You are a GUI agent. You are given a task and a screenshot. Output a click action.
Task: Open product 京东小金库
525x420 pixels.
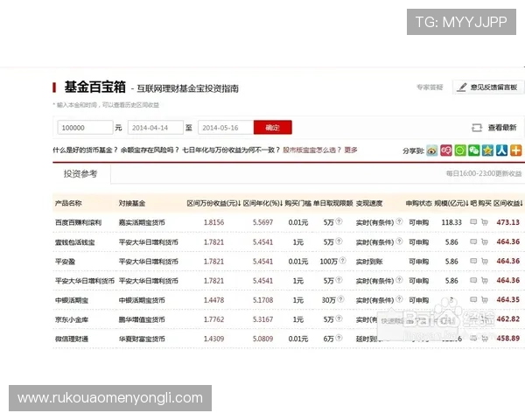pyautogui.click(x=72, y=320)
